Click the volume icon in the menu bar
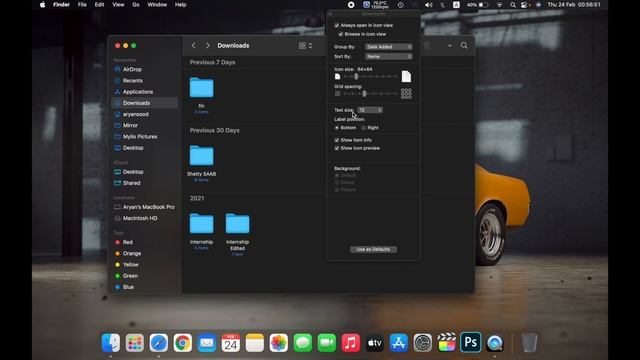 click(429, 5)
